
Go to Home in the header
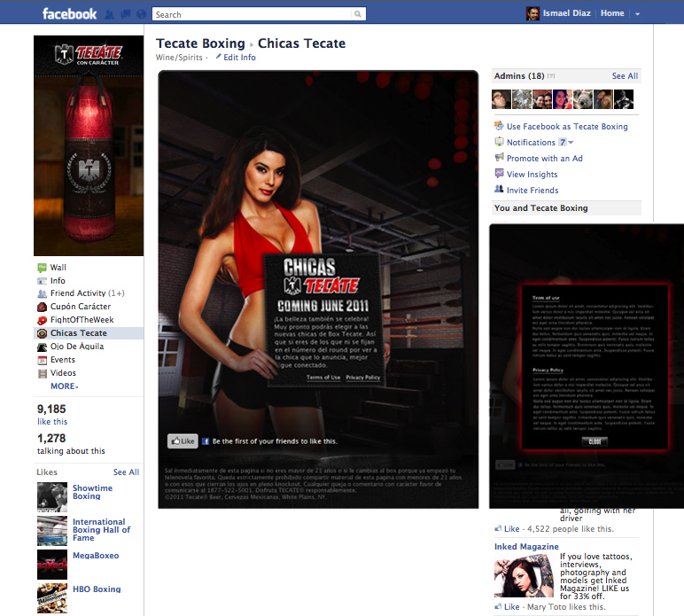612,13
